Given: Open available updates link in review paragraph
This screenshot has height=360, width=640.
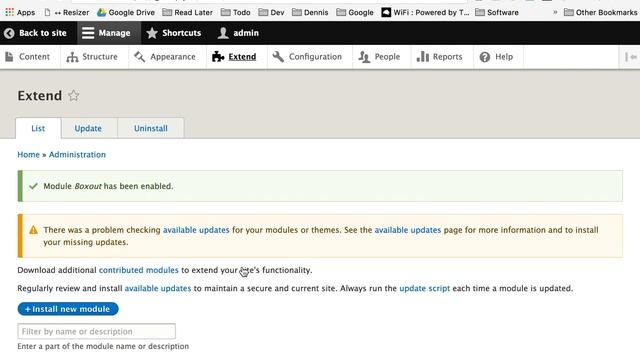Looking at the screenshot, I should pos(158,288).
